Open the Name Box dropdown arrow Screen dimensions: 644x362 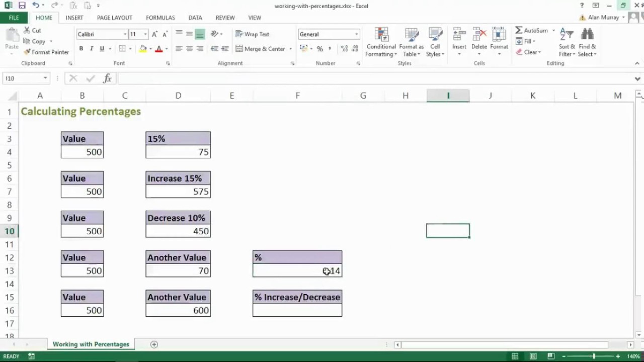(45, 78)
